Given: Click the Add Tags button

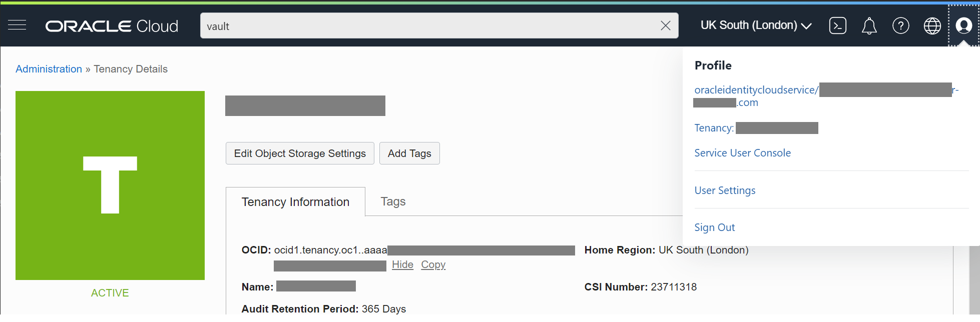Looking at the screenshot, I should point(409,153).
